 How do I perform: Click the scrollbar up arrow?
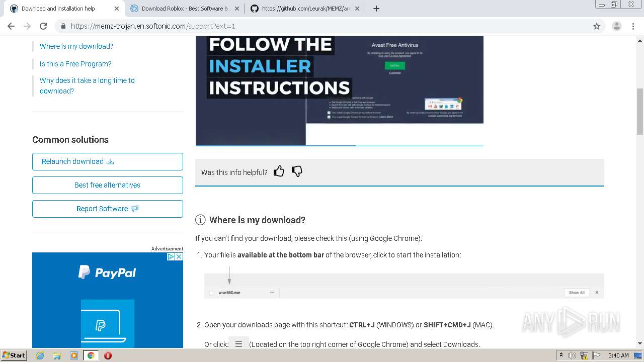pos(640,40)
